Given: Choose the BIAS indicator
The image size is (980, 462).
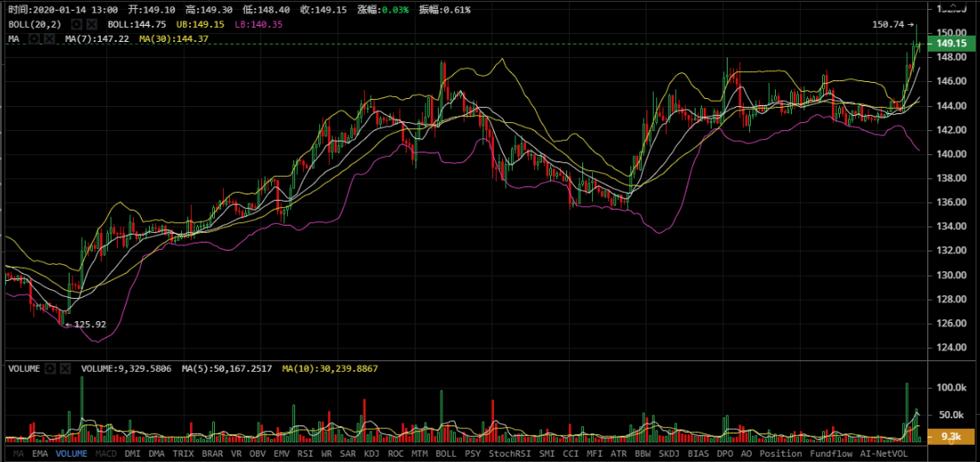Looking at the screenshot, I should point(699,454).
